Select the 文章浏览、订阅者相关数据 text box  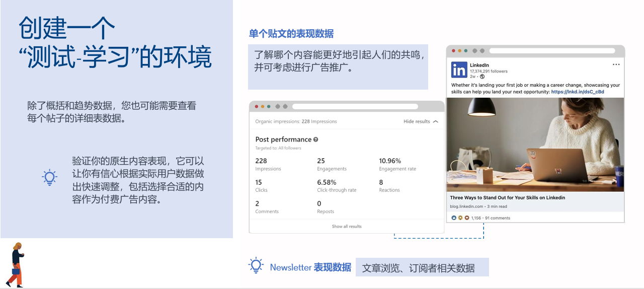[x=422, y=268]
